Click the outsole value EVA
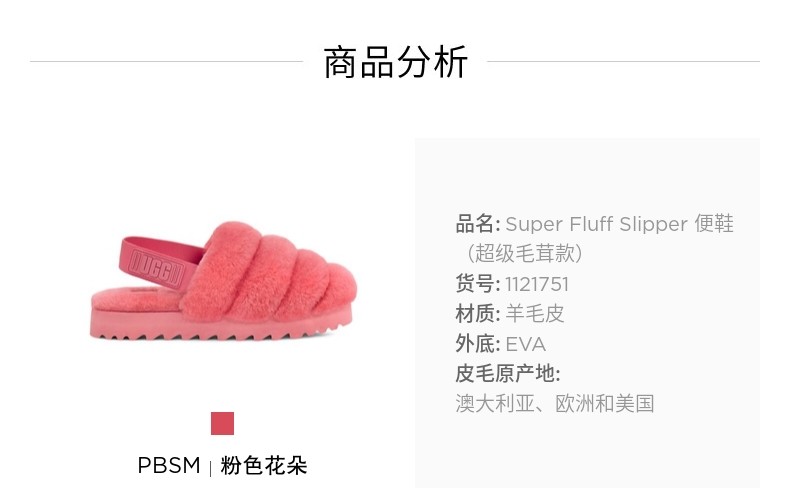Viewport: 790px width, 488px height. [525, 344]
